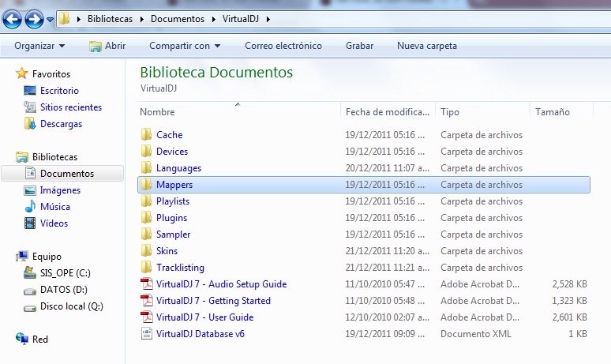Click the Skins folder icon
611x364 pixels.
point(146,250)
